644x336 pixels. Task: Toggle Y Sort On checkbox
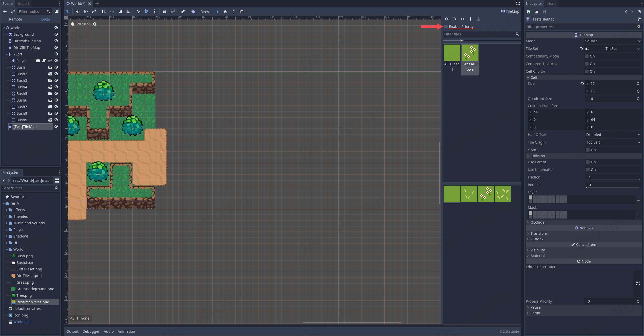tap(588, 150)
